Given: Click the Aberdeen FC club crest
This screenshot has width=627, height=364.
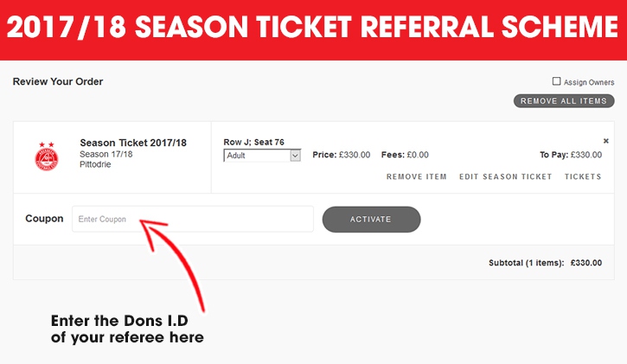Looking at the screenshot, I should [47, 156].
